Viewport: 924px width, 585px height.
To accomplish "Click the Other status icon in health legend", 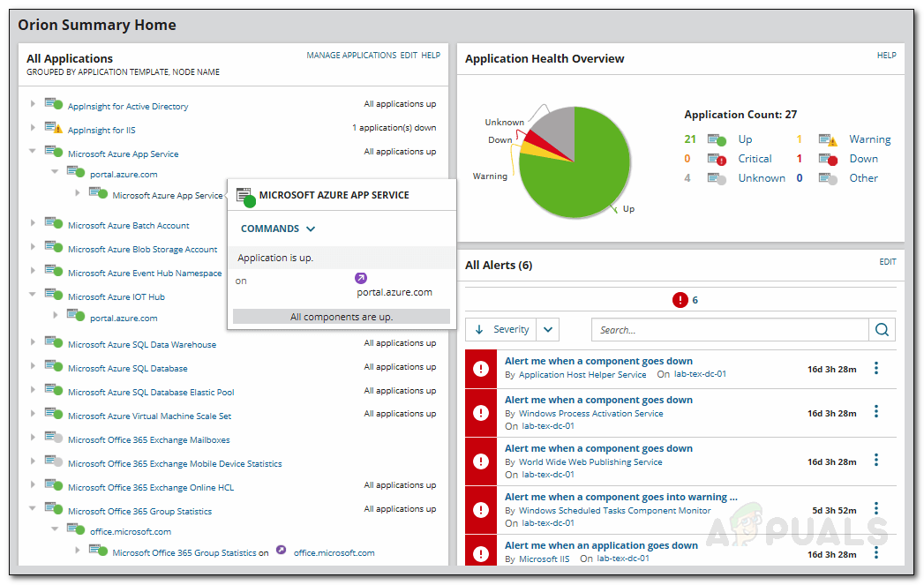I will point(828,178).
